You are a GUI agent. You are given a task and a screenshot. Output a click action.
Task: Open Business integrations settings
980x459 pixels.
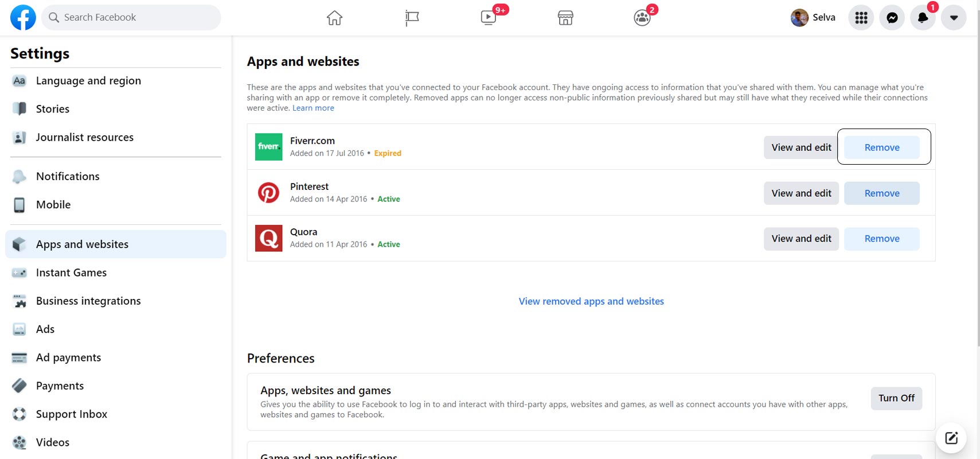coord(88,301)
